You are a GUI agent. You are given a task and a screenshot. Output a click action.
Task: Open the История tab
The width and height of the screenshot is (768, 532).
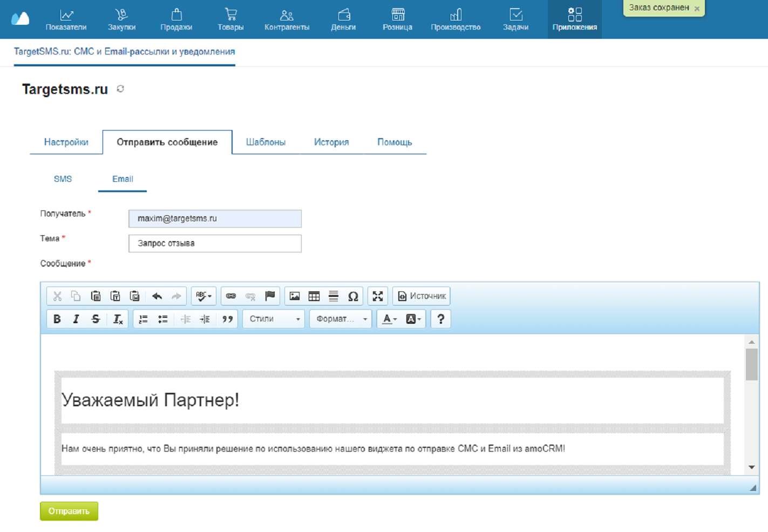pyautogui.click(x=331, y=142)
